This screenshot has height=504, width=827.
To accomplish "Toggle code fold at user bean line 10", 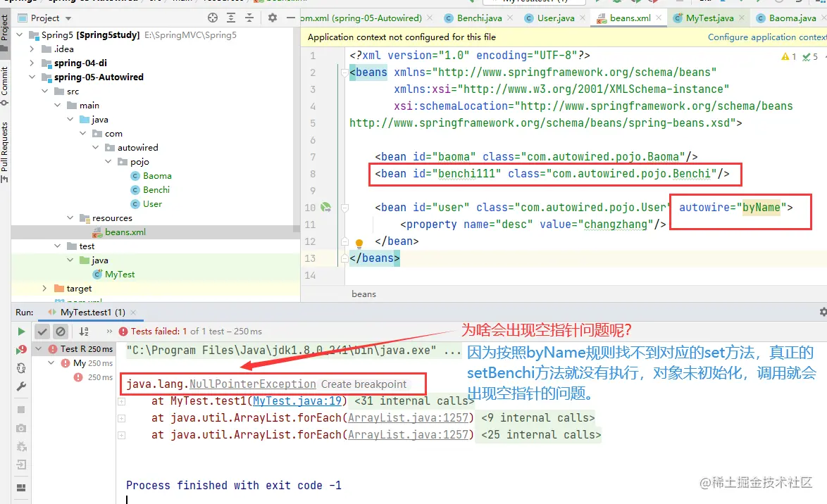I will pyautogui.click(x=344, y=208).
